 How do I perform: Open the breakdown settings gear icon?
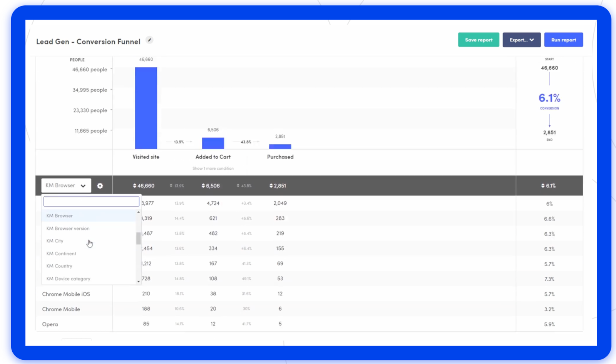(x=100, y=185)
